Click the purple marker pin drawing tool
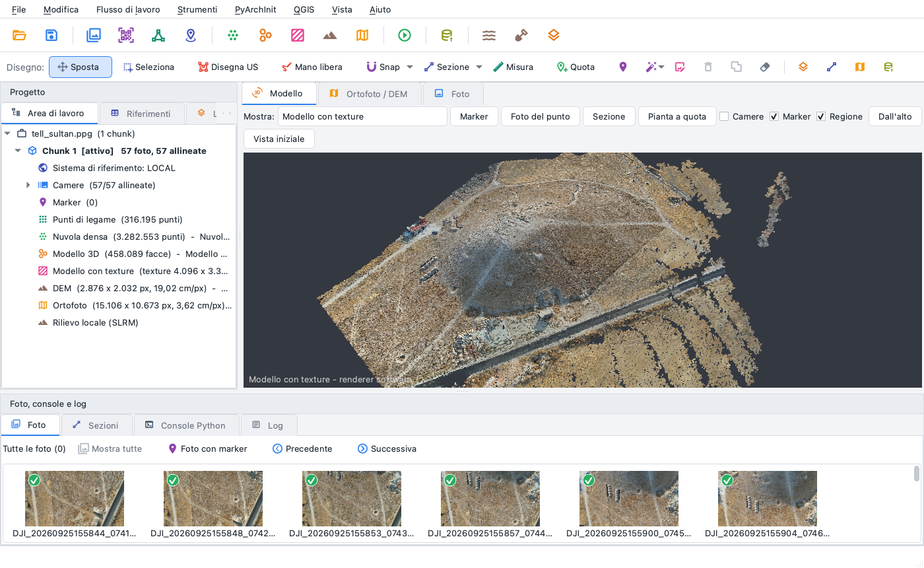The height and width of the screenshot is (568, 924). pyautogui.click(x=623, y=67)
